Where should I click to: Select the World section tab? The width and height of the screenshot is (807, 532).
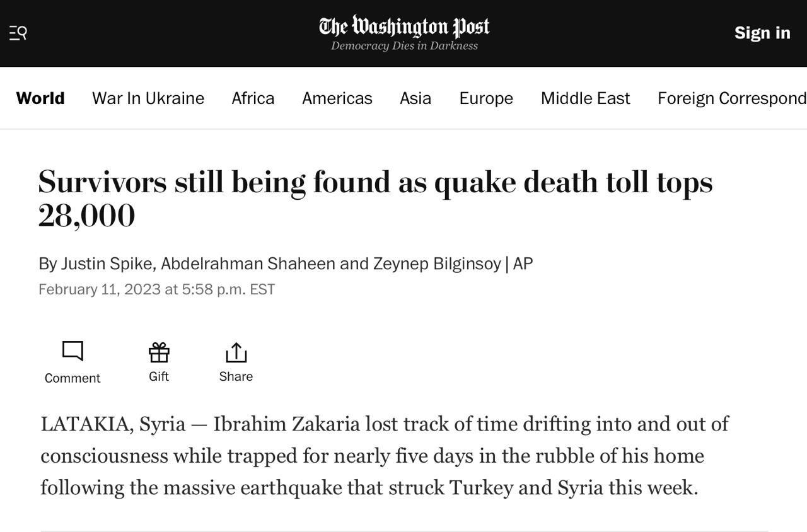(x=40, y=98)
